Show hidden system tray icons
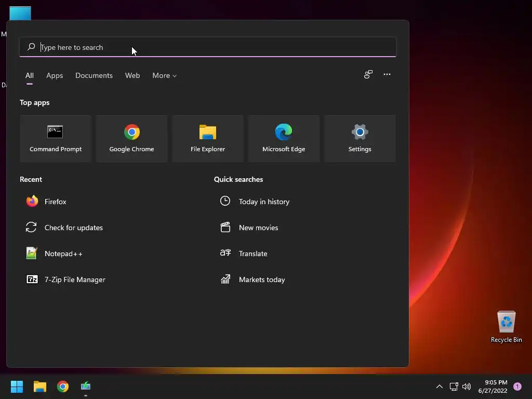This screenshot has height=399, width=532. coord(440,387)
